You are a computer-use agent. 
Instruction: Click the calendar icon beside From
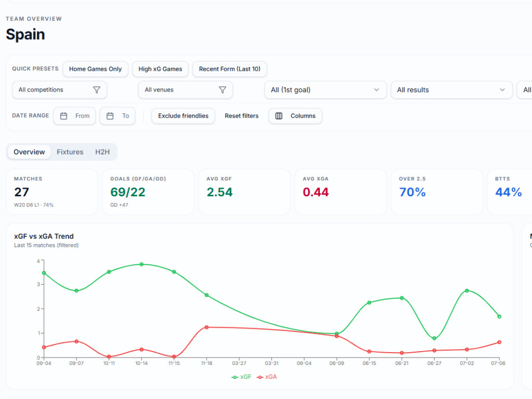(x=63, y=116)
